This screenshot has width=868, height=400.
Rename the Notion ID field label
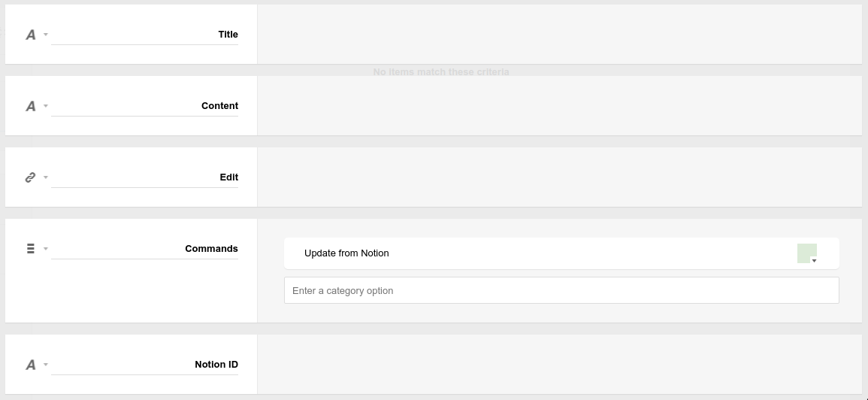[144, 365]
